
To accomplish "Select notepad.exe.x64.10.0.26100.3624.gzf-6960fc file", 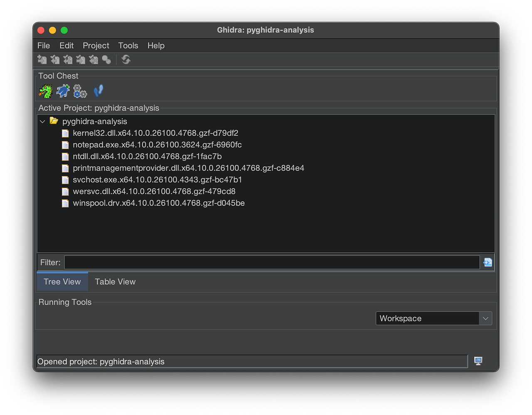I will (x=157, y=145).
